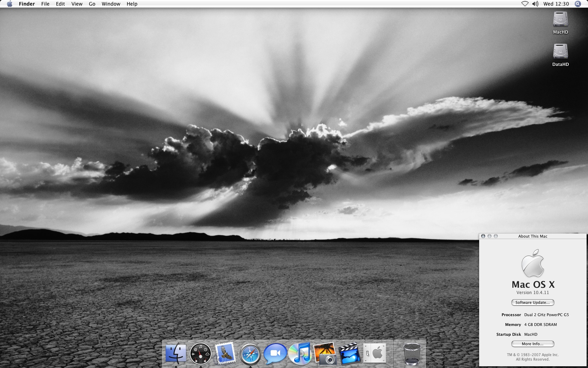Click the Software Update... button

click(x=532, y=302)
